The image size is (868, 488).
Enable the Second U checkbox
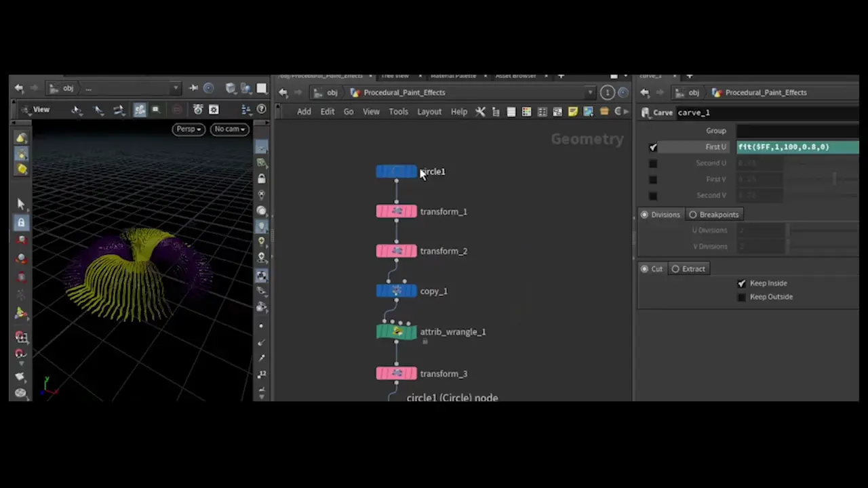click(x=653, y=163)
